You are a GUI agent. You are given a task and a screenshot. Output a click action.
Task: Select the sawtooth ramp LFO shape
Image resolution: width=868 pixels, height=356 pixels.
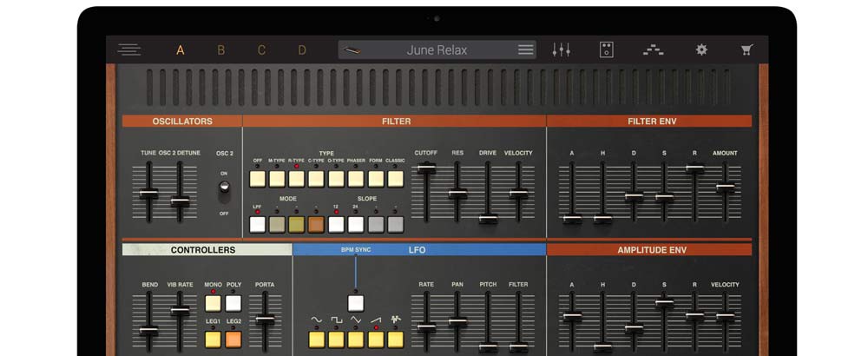[x=376, y=340]
